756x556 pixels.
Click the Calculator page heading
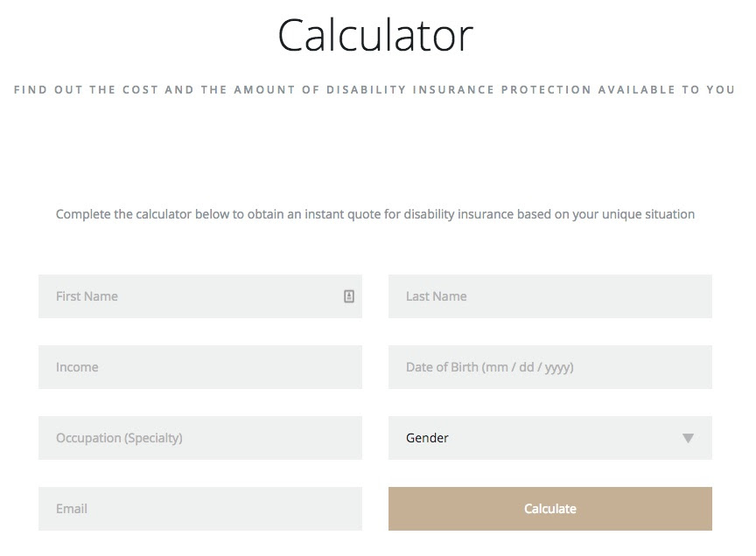374,34
